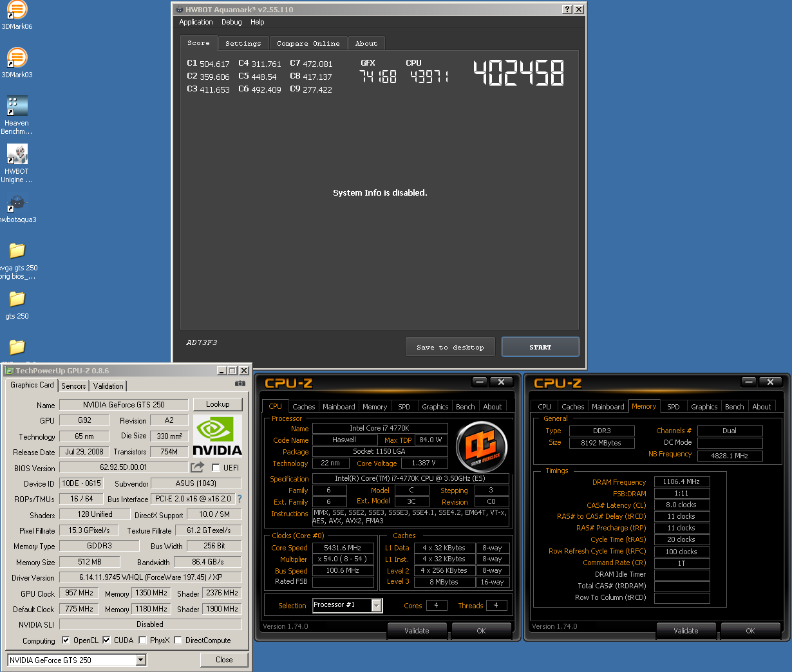Switch to the Compare Online tab
Image resolution: width=792 pixels, height=672 pixels.
point(308,43)
